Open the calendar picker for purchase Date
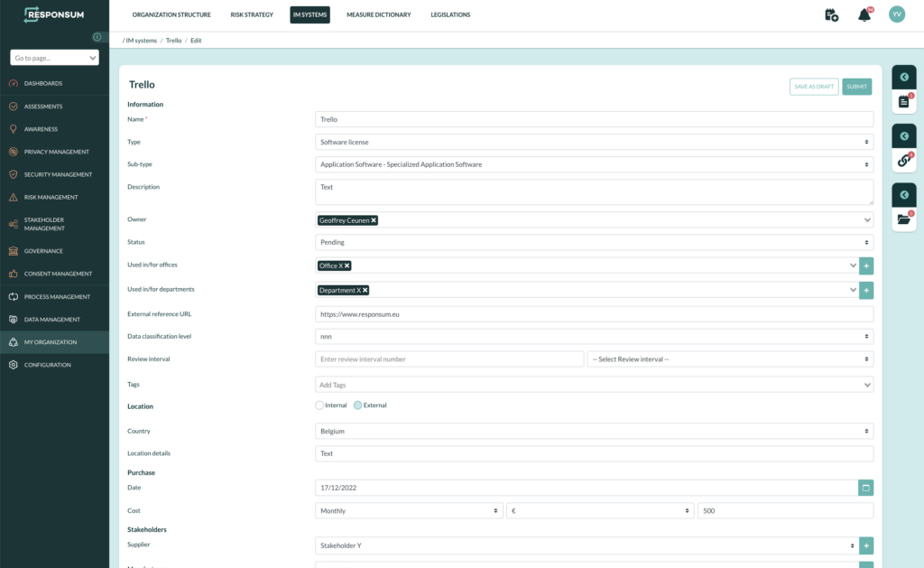 pos(865,488)
